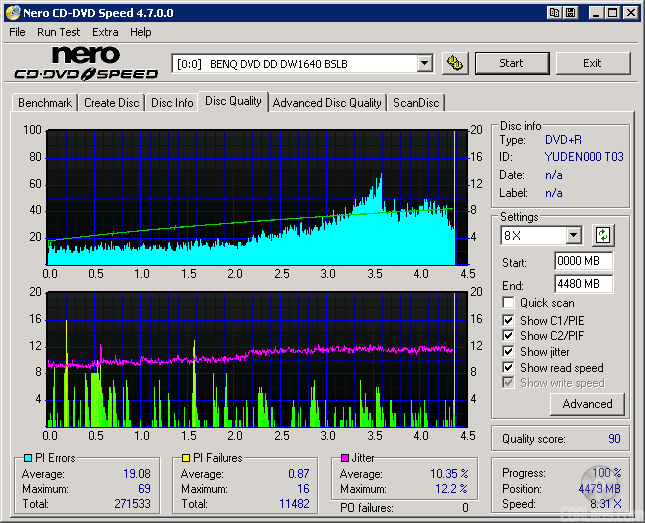Click the copy screenshot icon in title bar

(554, 13)
